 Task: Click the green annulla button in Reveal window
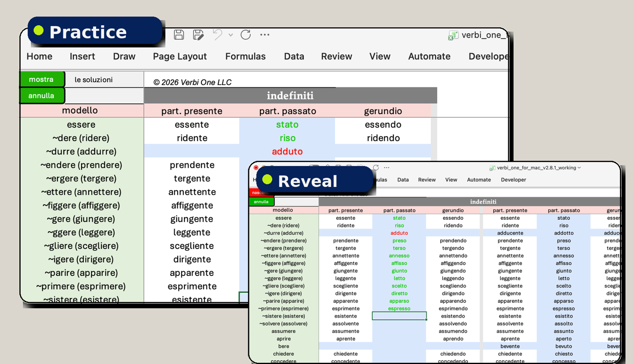point(261,202)
